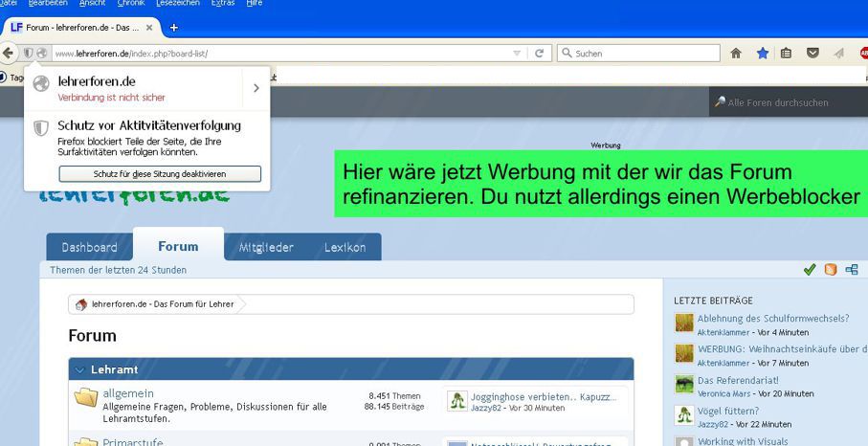The width and height of the screenshot is (868, 446).
Task: Bookmark this page with the star icon
Action: tap(762, 54)
